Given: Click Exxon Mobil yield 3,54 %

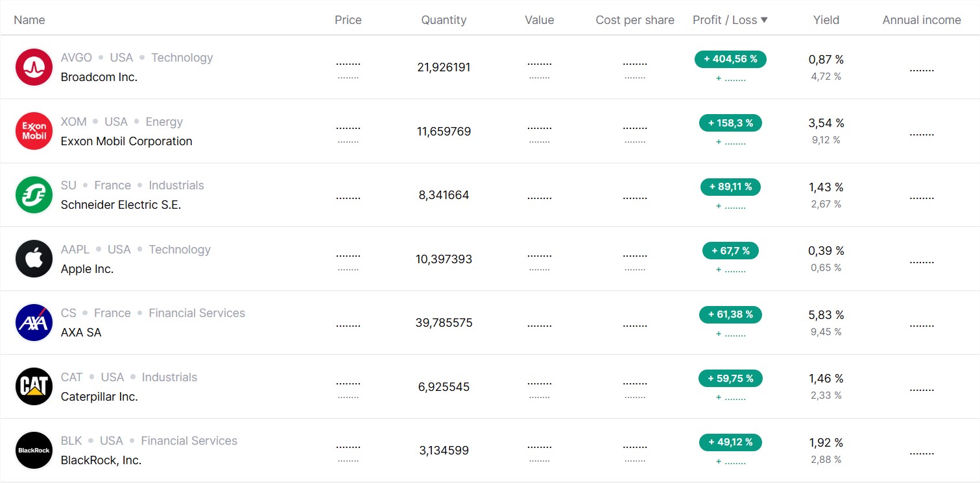Looking at the screenshot, I should [826, 123].
